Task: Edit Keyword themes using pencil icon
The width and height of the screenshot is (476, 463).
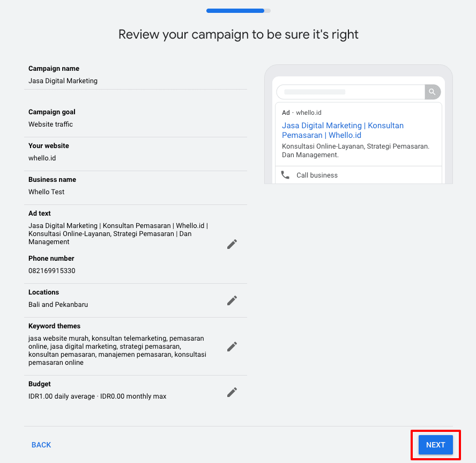Action: 232,347
